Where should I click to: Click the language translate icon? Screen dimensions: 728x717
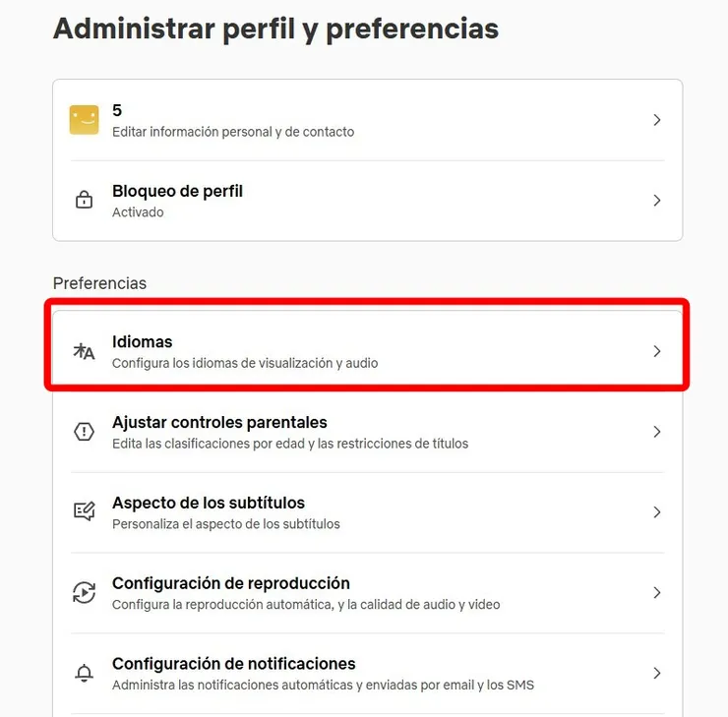pos(84,351)
